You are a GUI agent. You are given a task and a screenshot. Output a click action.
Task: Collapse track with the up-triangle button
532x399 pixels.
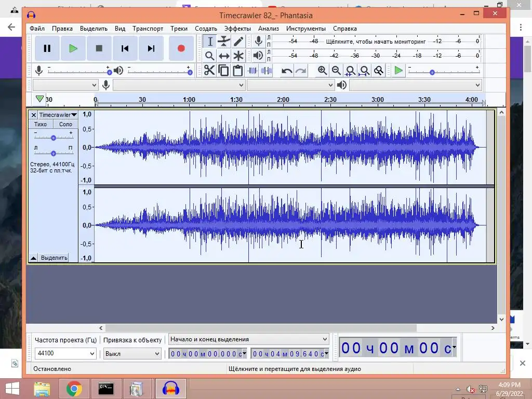coord(33,258)
